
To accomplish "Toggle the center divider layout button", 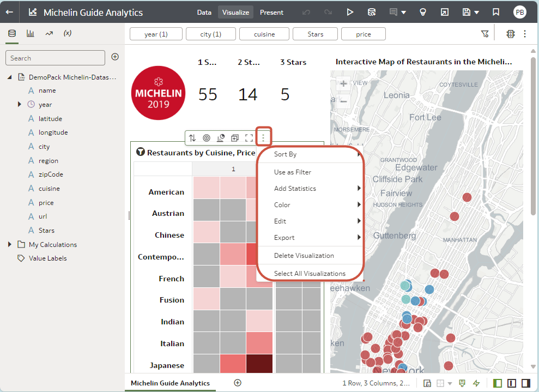I will pyautogui.click(x=511, y=383).
